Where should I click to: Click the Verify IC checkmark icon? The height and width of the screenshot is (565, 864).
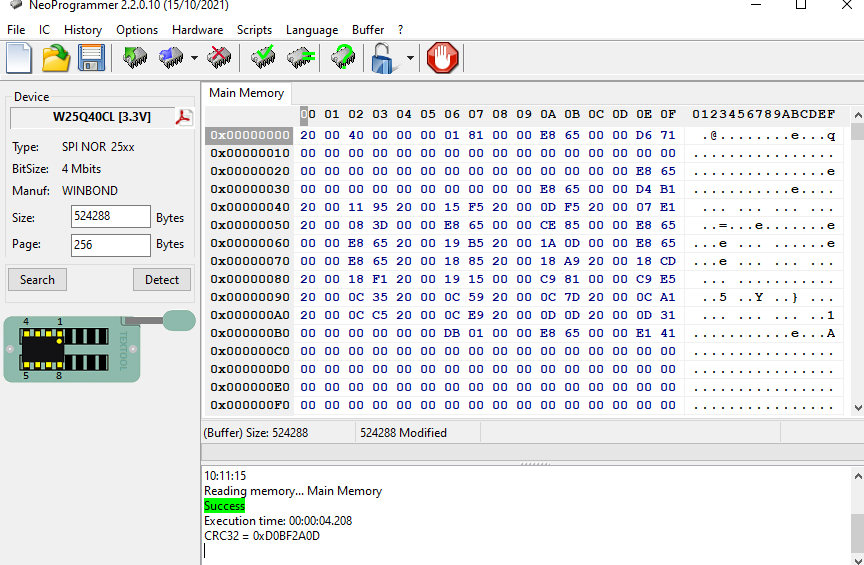pyautogui.click(x=263, y=59)
